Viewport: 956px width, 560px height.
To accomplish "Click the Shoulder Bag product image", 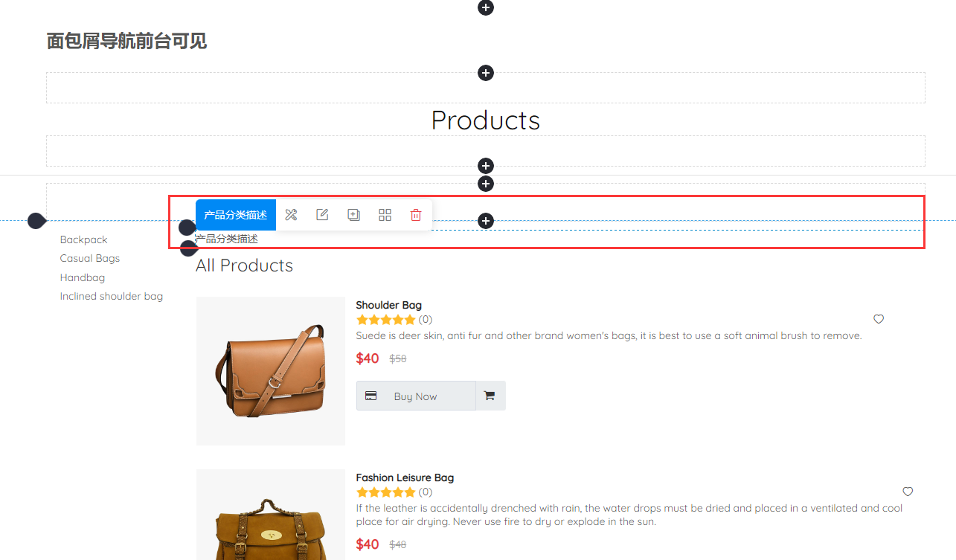I will 271,371.
